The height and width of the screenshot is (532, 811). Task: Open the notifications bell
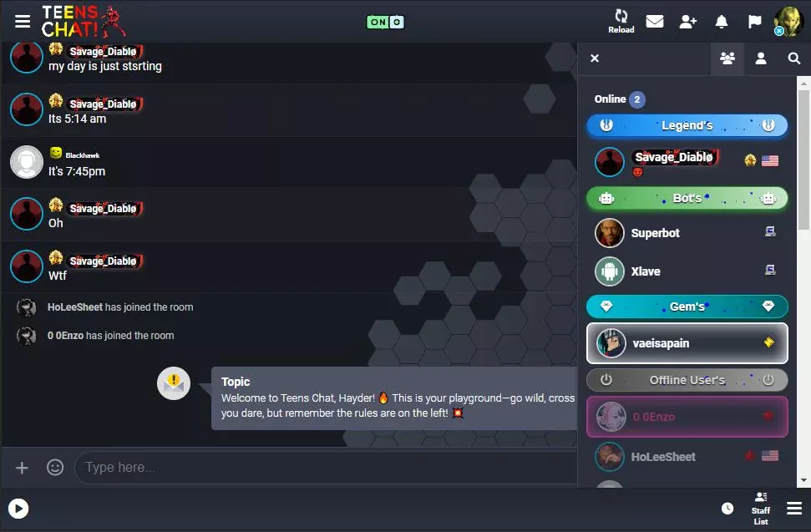[x=721, y=21]
